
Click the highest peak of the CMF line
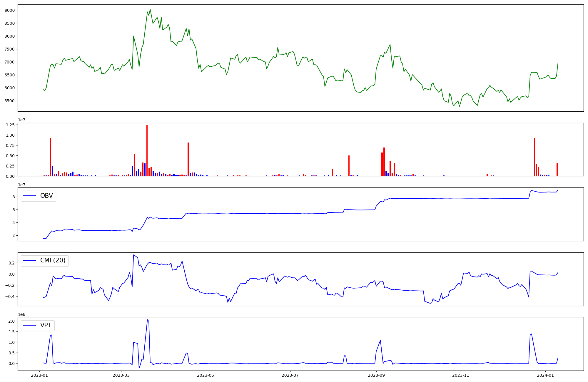click(x=133, y=255)
